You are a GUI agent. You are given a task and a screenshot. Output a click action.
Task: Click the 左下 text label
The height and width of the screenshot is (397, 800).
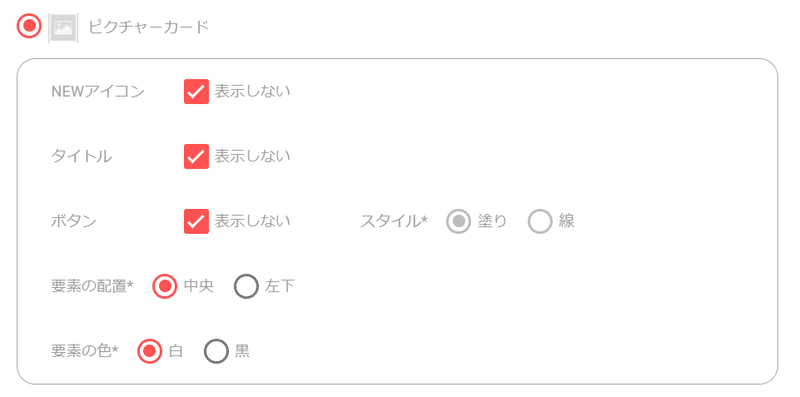(x=280, y=286)
